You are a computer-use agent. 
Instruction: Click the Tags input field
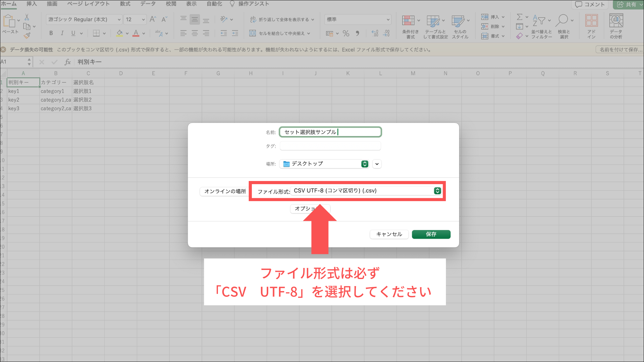330,146
